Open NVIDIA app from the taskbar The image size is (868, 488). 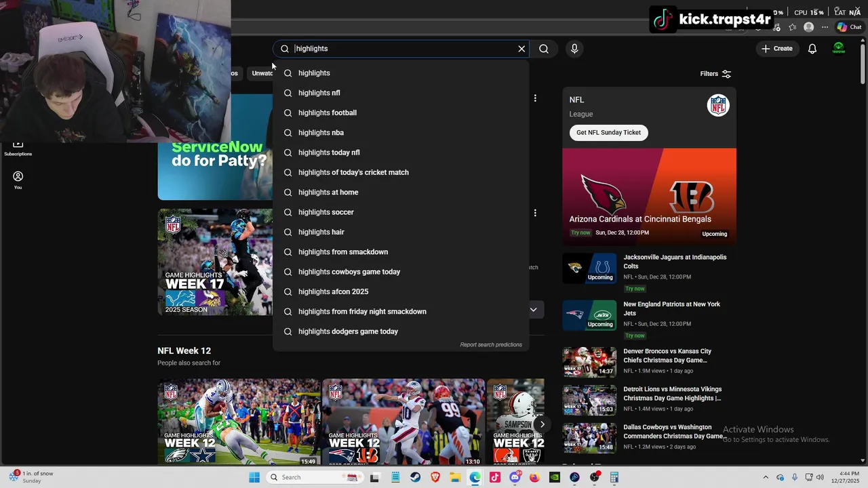(555, 478)
